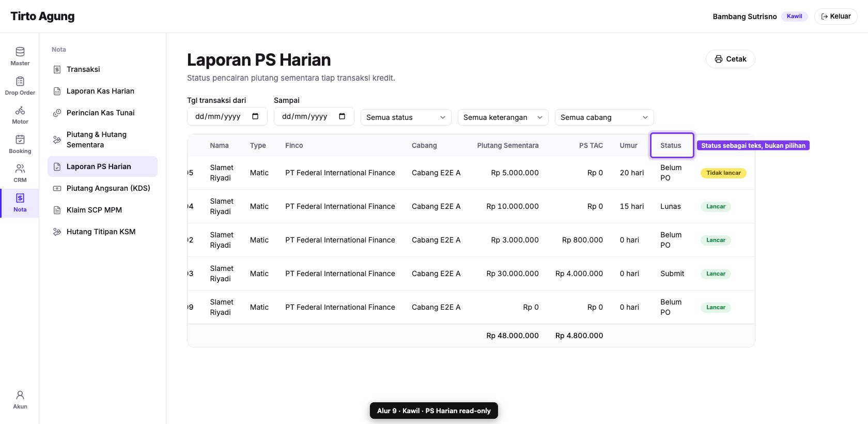Click the Rp 48.000.000 total
Viewport: 868px width, 424px height.
(x=513, y=336)
